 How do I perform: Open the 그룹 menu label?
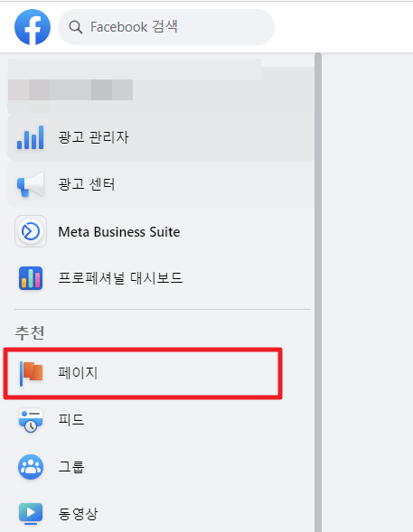[x=70, y=467]
